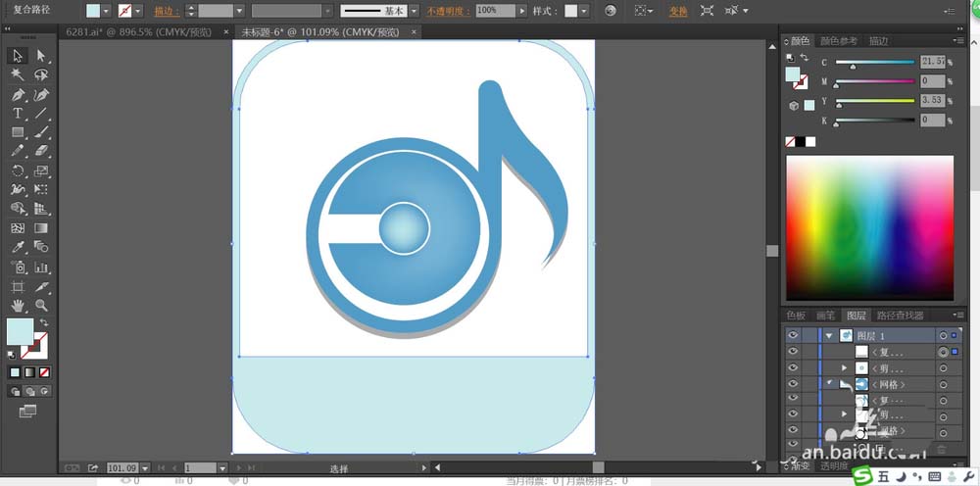Set toolbox paint mode to Gradient

(29, 372)
